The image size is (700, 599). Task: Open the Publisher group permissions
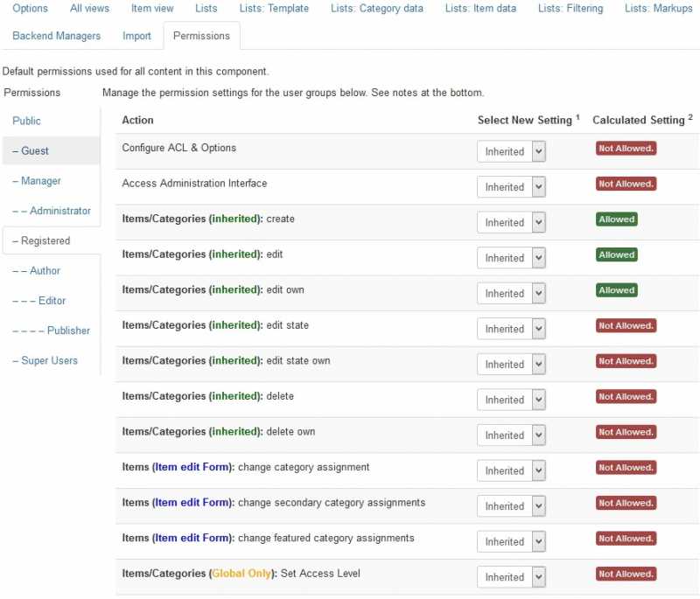click(52, 331)
